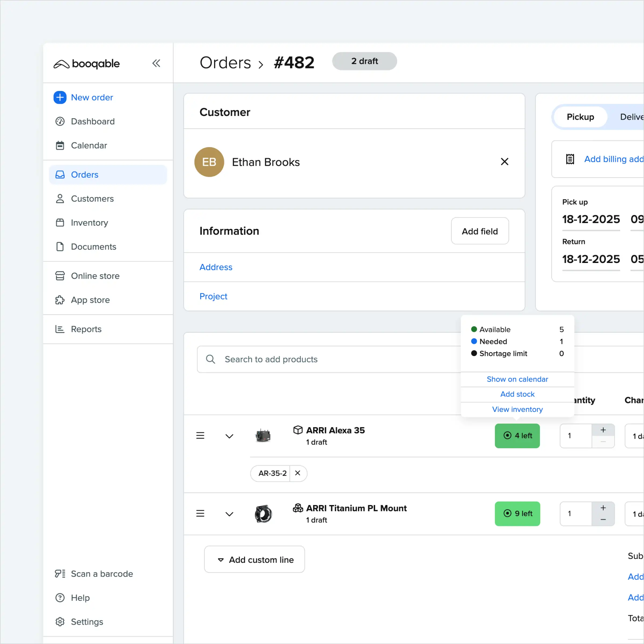Viewport: 644px width, 644px height.
Task: Open the Dashboard from the sidebar
Action: click(93, 121)
